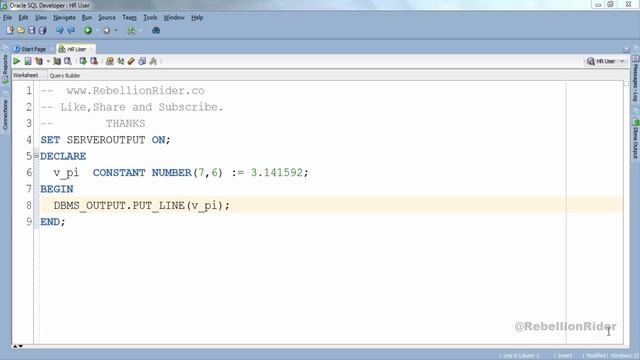Close the HR User tab
The image size is (640, 360).
91,49
